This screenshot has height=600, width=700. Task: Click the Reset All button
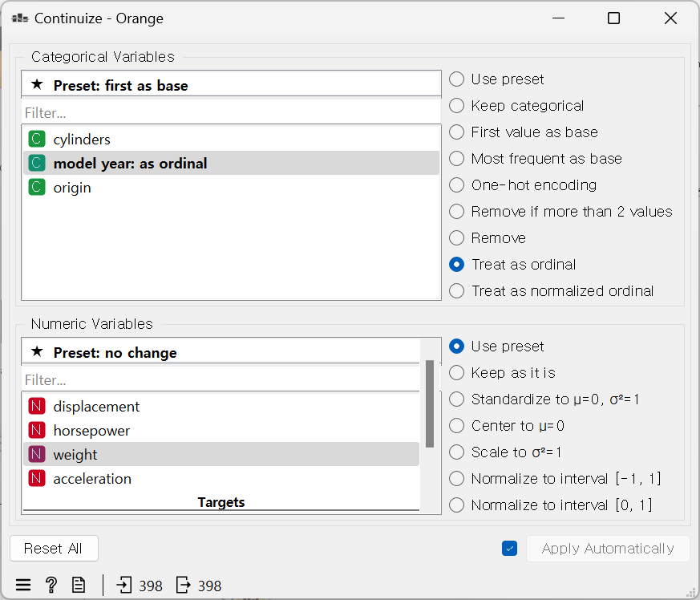(x=54, y=548)
